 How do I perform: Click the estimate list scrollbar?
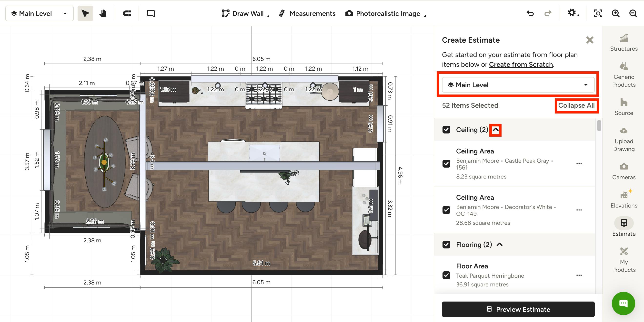[x=599, y=125]
